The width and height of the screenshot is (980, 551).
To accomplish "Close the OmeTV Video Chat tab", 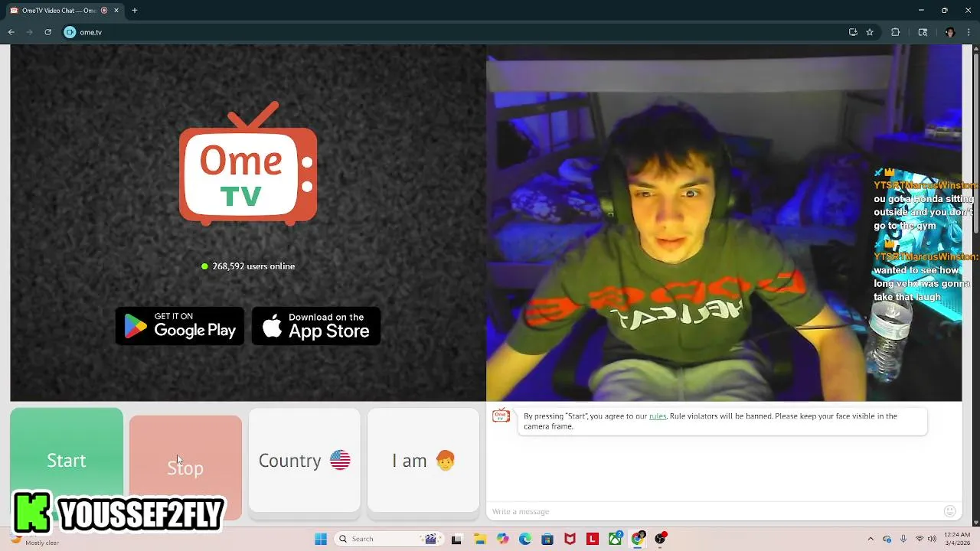I will click(x=116, y=11).
